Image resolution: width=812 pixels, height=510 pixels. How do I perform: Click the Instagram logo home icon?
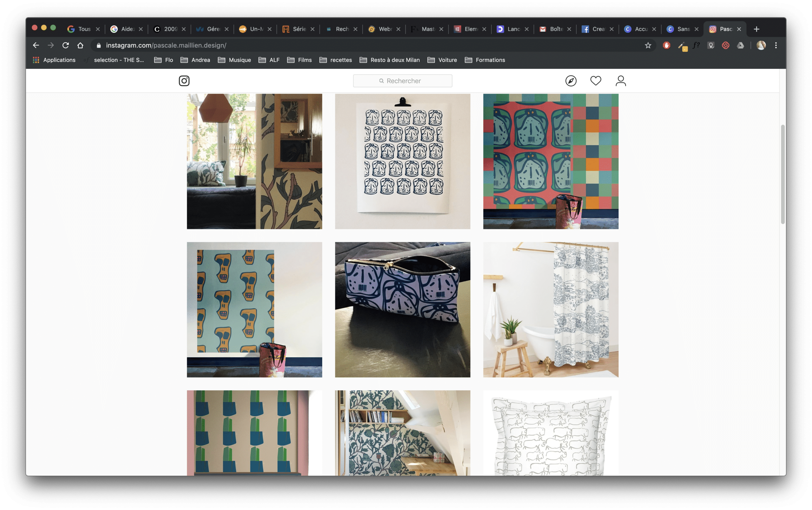184,81
